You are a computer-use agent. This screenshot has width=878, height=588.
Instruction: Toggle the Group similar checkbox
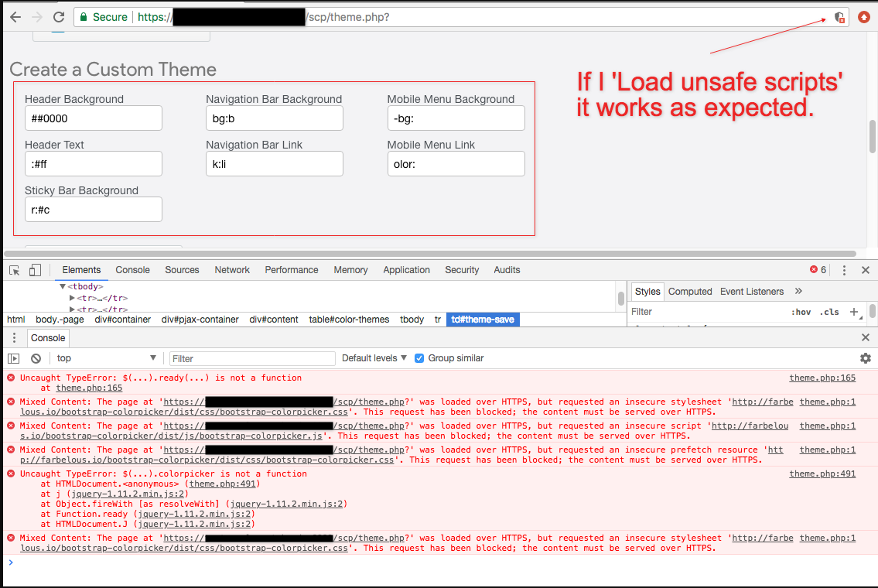pyautogui.click(x=419, y=358)
